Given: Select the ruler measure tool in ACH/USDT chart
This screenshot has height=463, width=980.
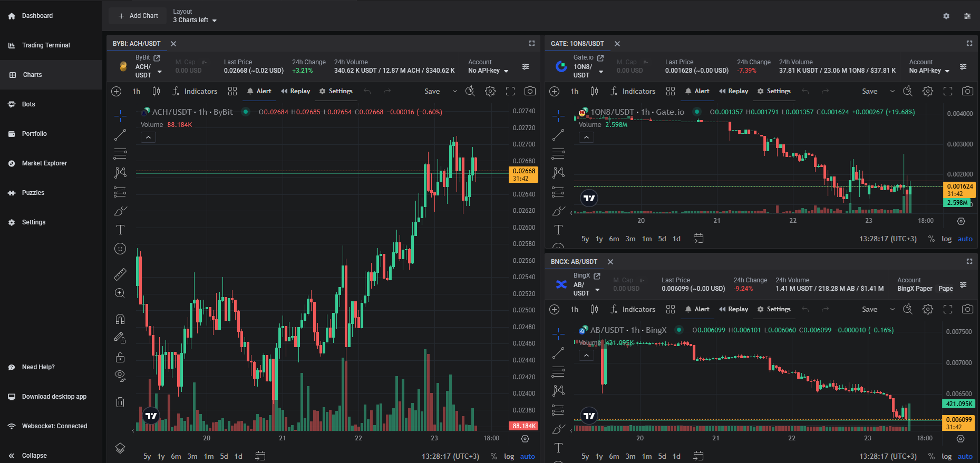Looking at the screenshot, I should 120,274.
